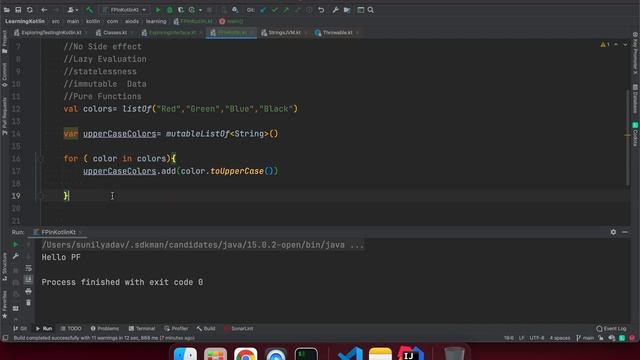This screenshot has width=640, height=360.
Task: Open FPInKotlinKt run configuration dropdown
Action: pos(124,10)
